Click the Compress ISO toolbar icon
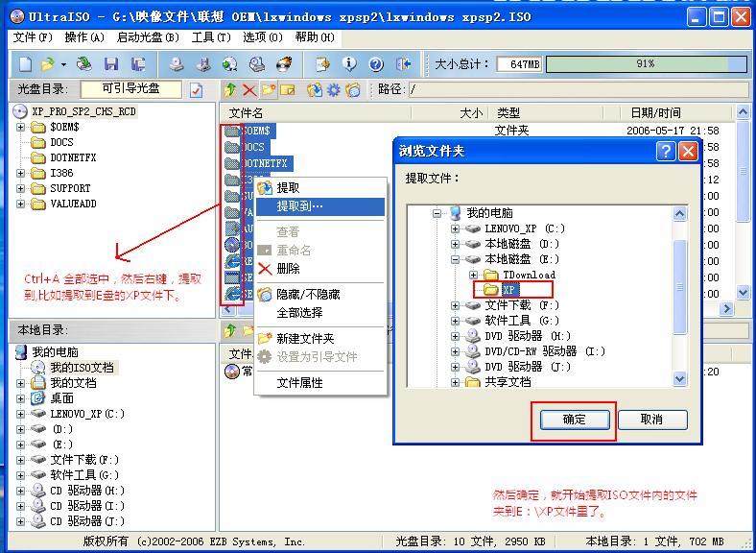 [322, 63]
